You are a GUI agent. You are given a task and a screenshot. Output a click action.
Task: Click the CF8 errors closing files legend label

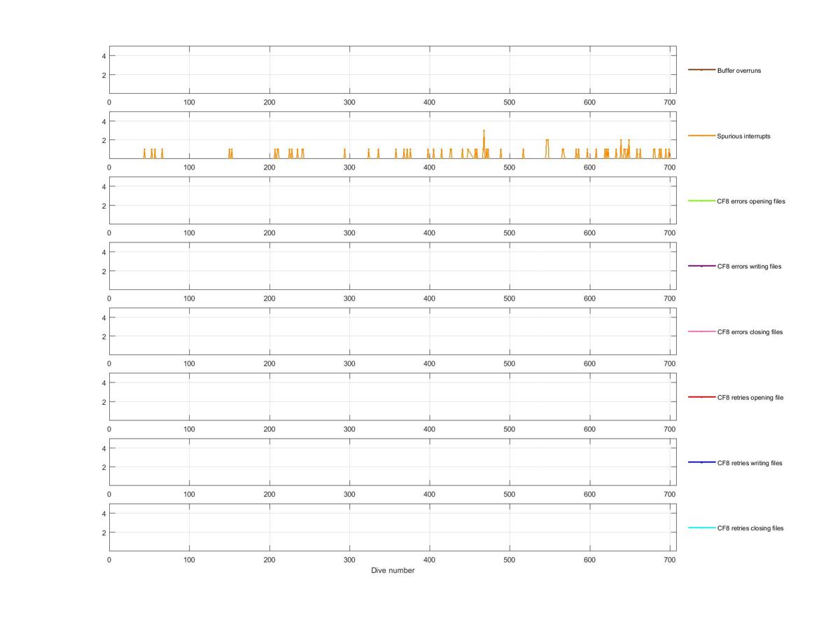pyautogui.click(x=750, y=332)
